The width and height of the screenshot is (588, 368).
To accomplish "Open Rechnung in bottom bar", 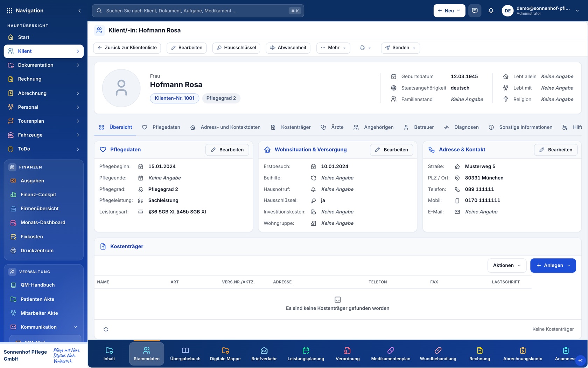I will [479, 354].
